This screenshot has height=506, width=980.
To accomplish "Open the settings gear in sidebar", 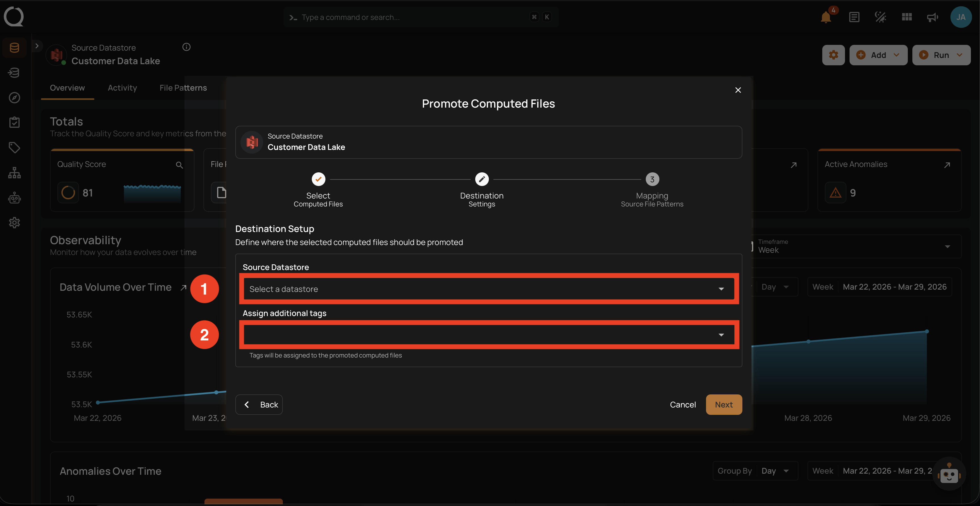I will pos(14,223).
